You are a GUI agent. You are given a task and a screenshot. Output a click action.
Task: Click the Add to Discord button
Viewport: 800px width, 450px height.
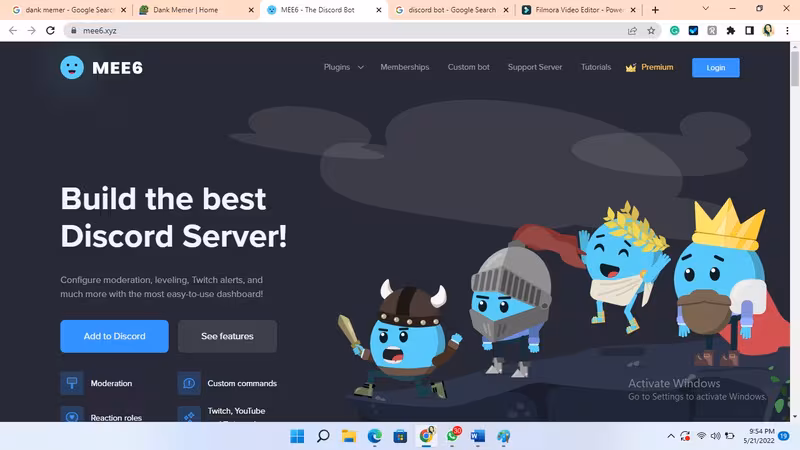click(x=114, y=336)
